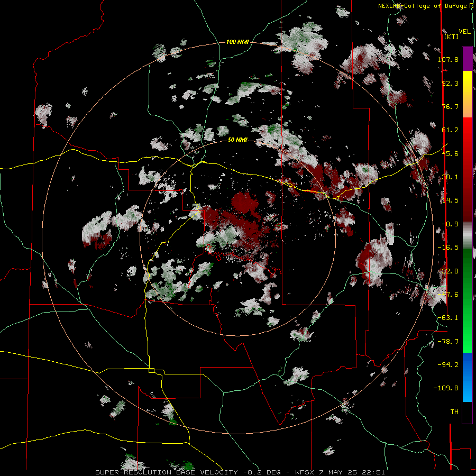The width and height of the screenshot is (476, 476).
Task: Select the -63.1 value on velocity scale
Action: tap(448, 318)
